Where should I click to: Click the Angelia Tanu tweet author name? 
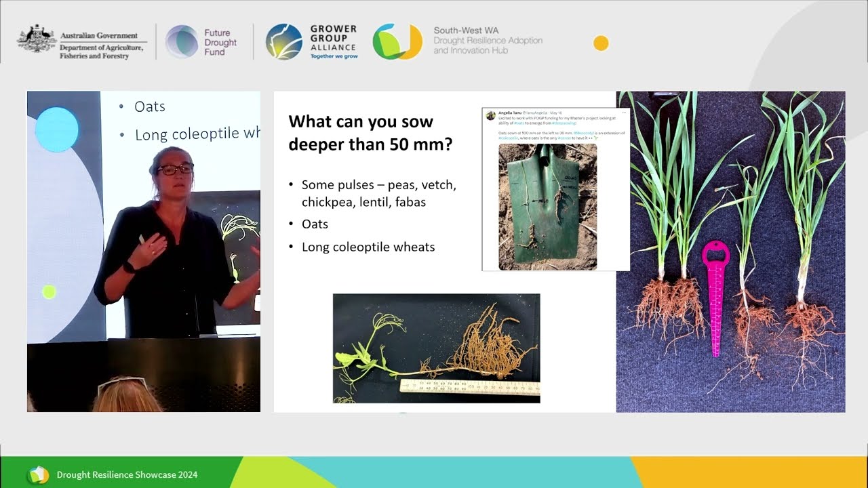[x=511, y=112]
